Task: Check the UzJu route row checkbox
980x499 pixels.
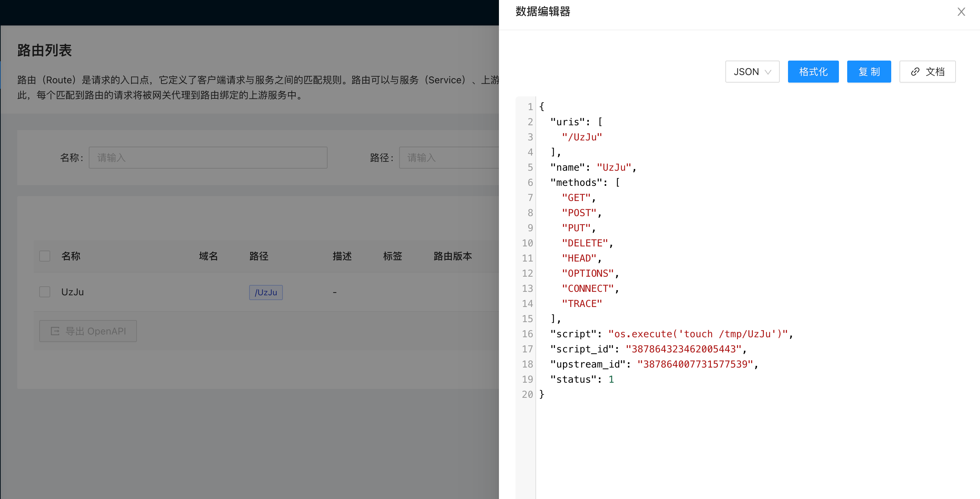Action: click(45, 292)
